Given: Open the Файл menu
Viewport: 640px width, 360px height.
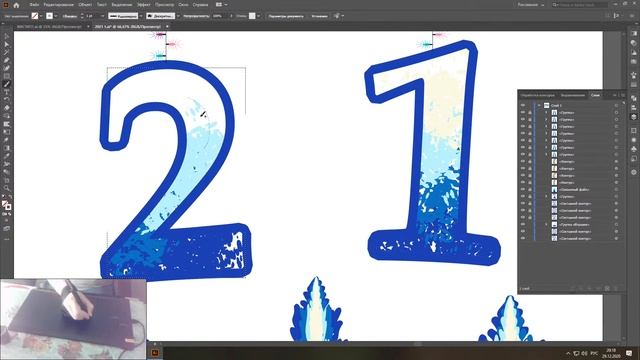Looking at the screenshot, I should tap(34, 5).
